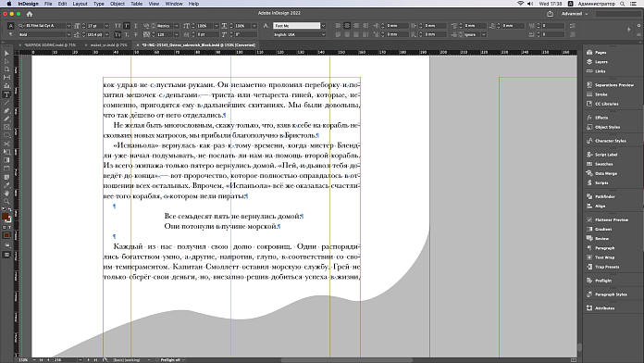The width and height of the screenshot is (644, 363).
Task: Toggle All Caps formatting
Action: [118, 26]
